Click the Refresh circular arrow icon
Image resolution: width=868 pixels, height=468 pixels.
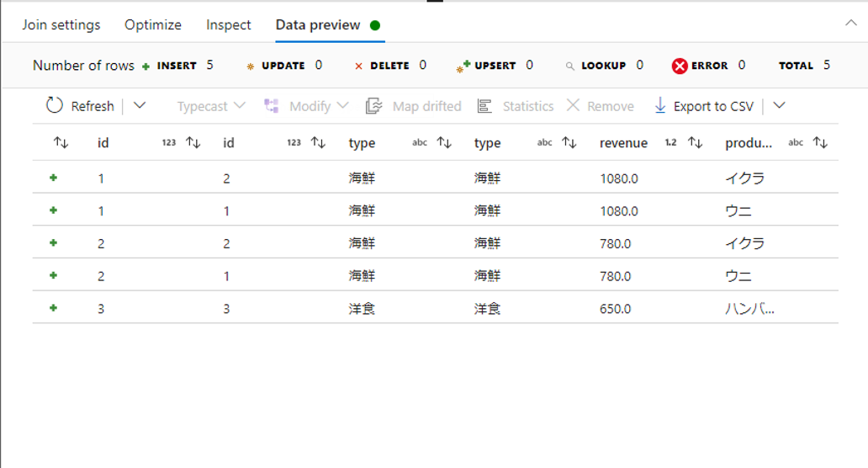(x=55, y=105)
